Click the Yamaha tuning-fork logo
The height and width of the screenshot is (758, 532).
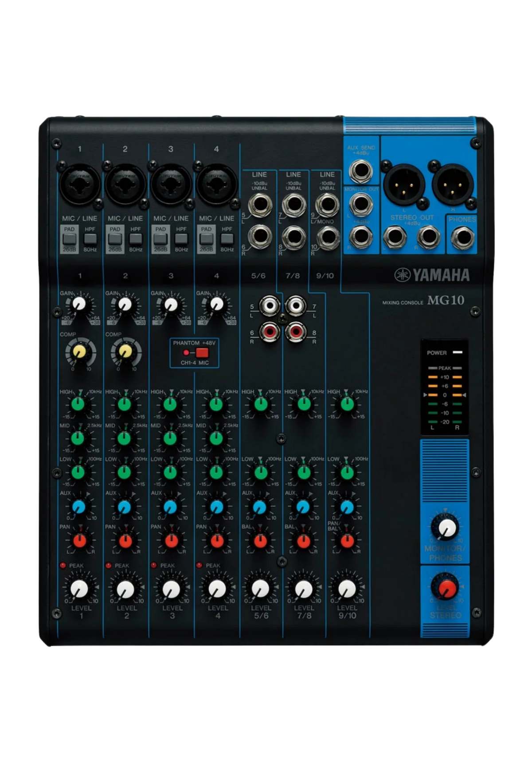[402, 275]
